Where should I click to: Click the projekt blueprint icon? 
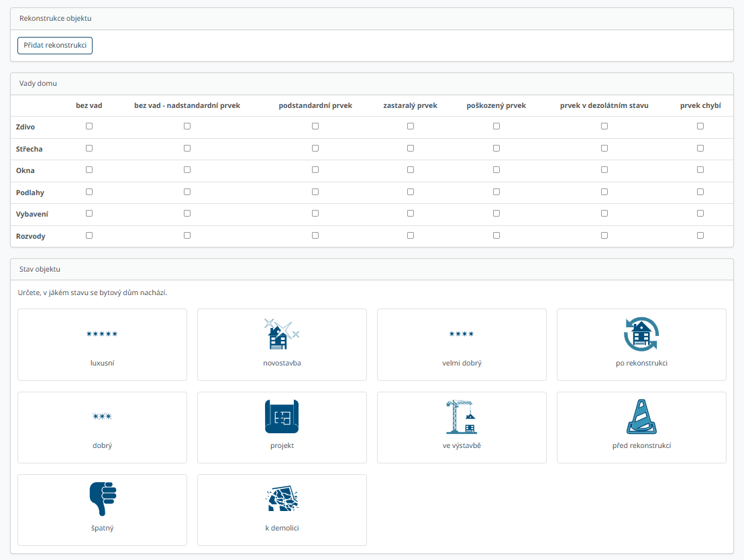[282, 416]
